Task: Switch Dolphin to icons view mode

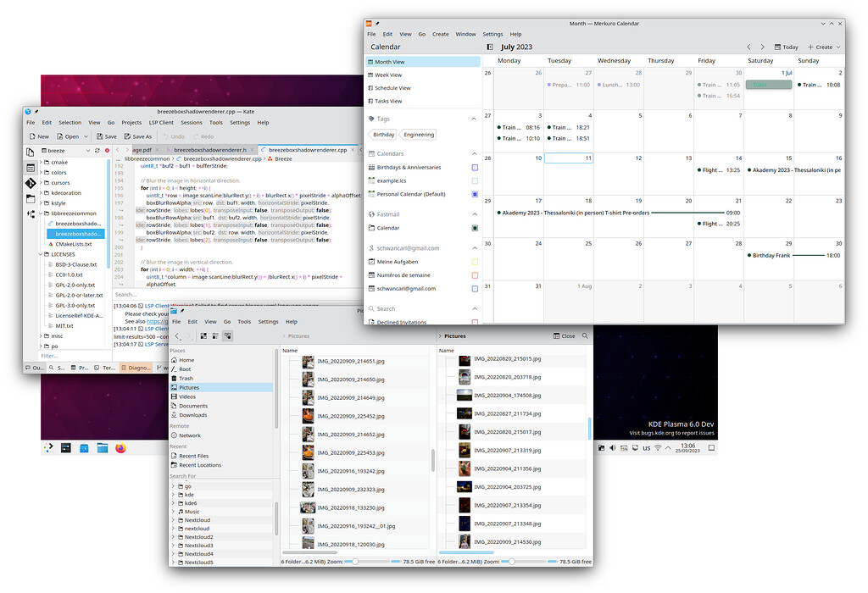Action: click(x=203, y=335)
